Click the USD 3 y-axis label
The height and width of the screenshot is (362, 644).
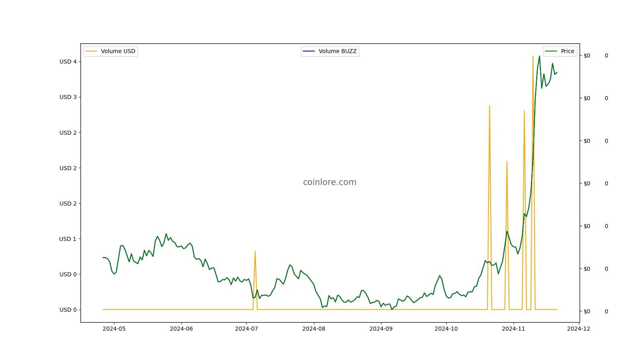point(68,97)
